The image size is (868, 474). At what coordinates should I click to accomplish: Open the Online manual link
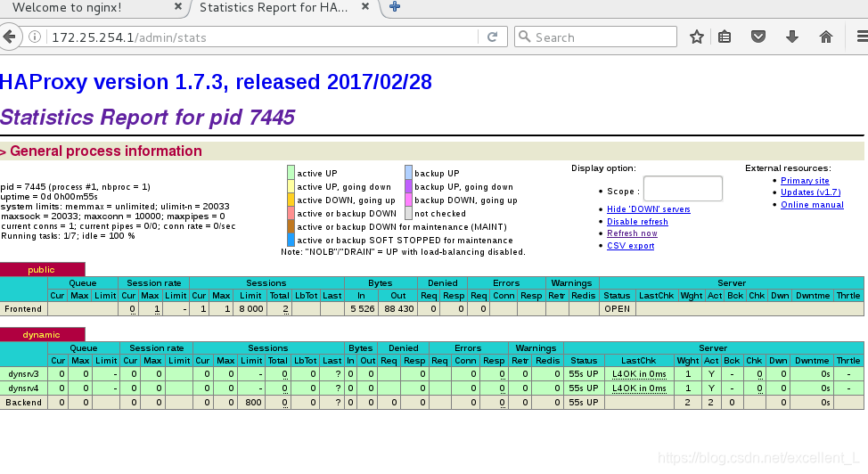pyautogui.click(x=812, y=205)
